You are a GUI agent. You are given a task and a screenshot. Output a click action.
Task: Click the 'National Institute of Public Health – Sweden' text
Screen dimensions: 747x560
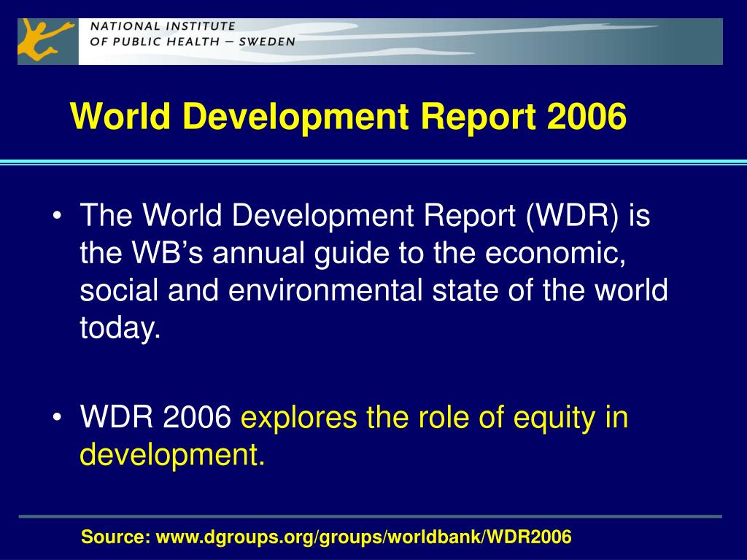pyautogui.click(x=193, y=34)
